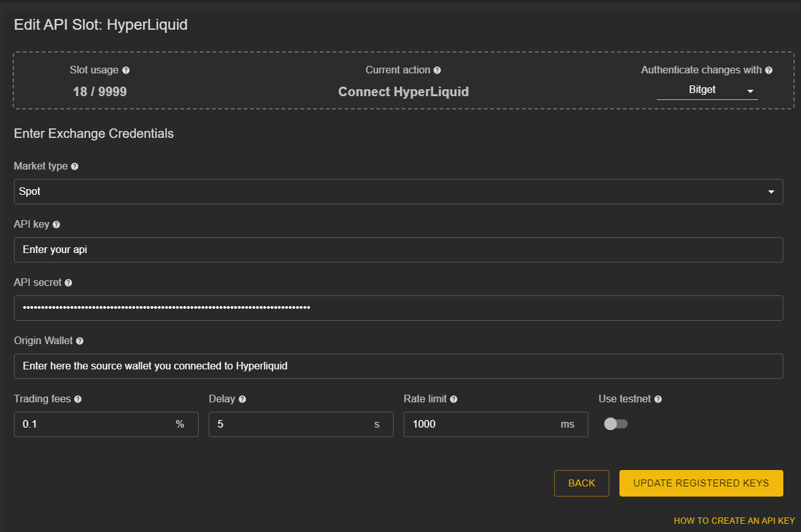Click UPDATE REGISTERED KEYS button

point(701,483)
